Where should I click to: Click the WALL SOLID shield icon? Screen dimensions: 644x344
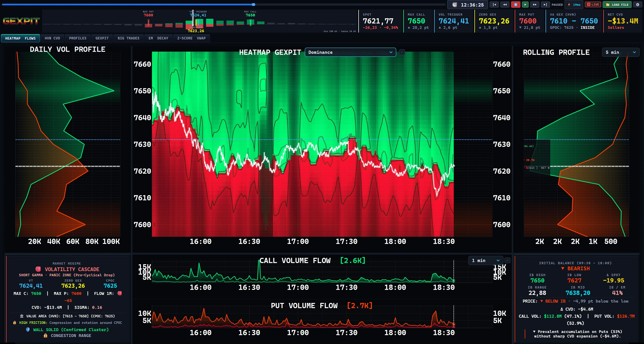[x=28, y=330]
